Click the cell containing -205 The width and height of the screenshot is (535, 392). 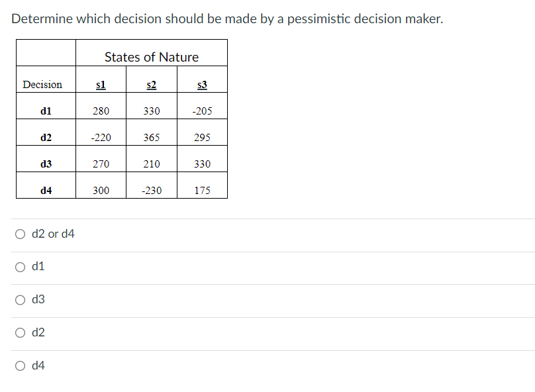pos(202,111)
